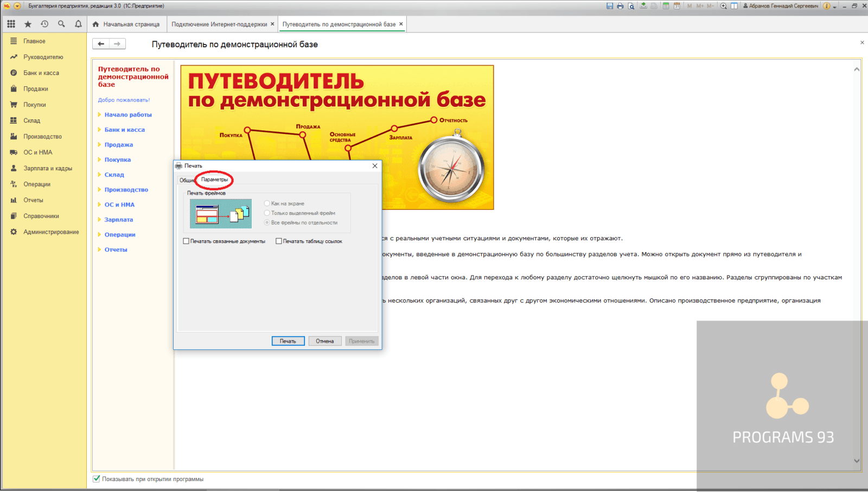
Task: Open the print preview icon
Action: pyautogui.click(x=631, y=5)
